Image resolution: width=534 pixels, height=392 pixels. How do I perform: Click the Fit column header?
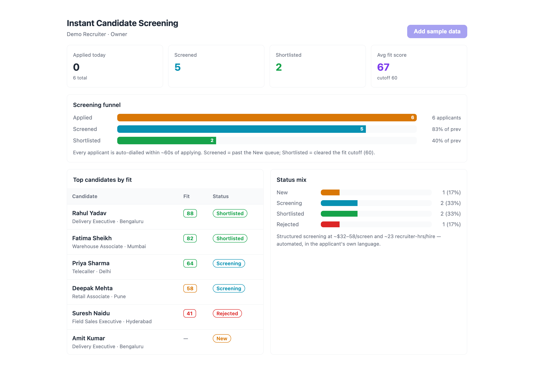(x=186, y=196)
